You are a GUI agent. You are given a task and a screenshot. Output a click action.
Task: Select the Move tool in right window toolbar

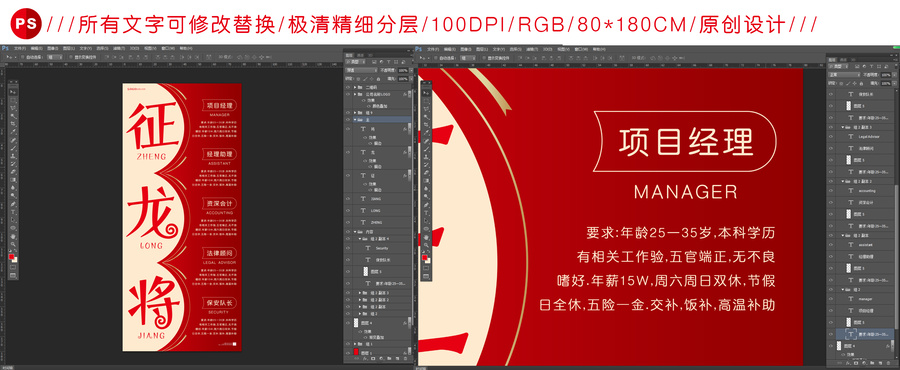point(426,92)
